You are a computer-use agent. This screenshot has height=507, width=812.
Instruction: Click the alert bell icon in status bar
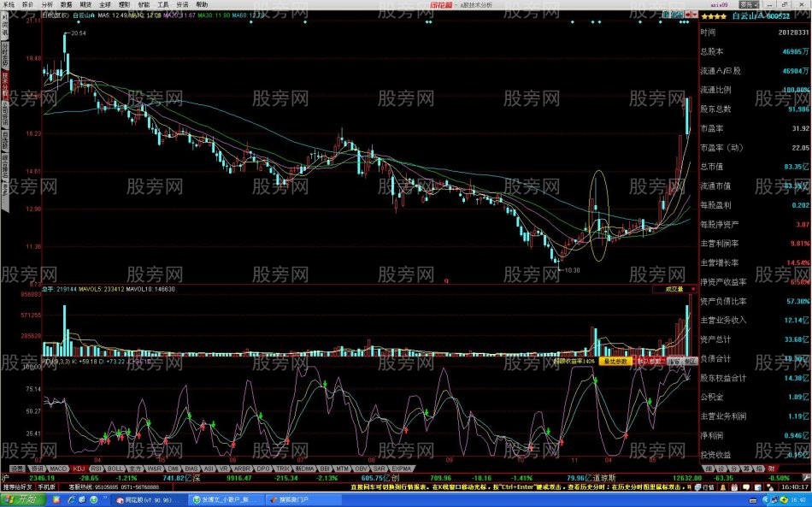(722, 487)
